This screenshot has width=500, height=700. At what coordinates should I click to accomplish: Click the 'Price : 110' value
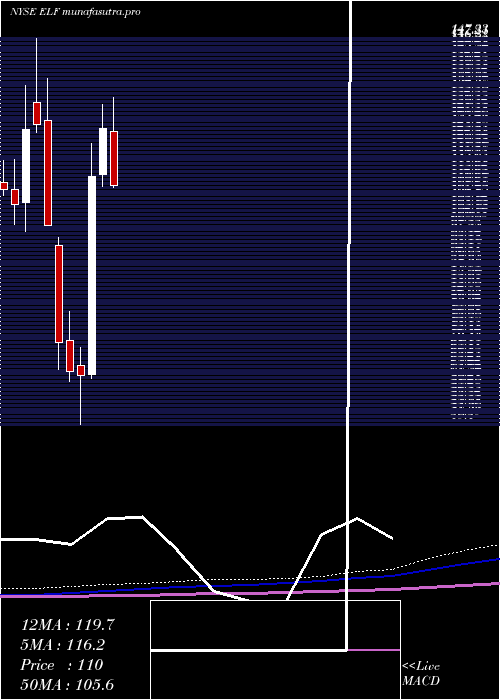[x=62, y=665]
